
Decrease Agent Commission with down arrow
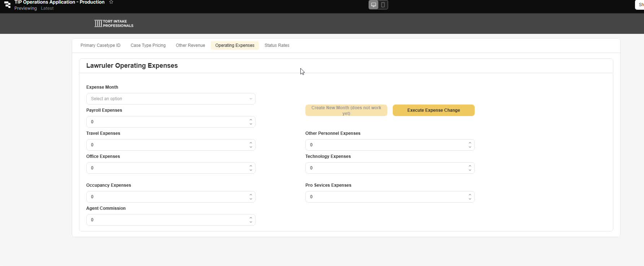click(251, 222)
